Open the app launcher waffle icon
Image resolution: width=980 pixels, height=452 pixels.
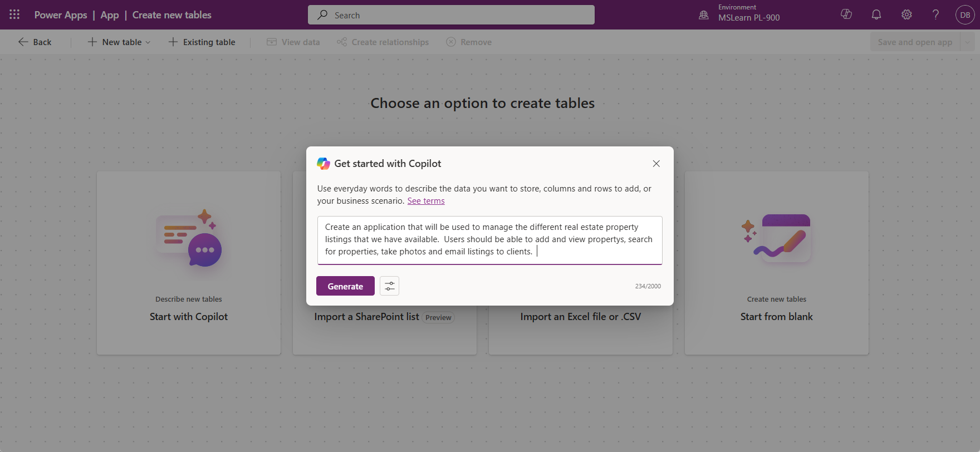click(14, 14)
